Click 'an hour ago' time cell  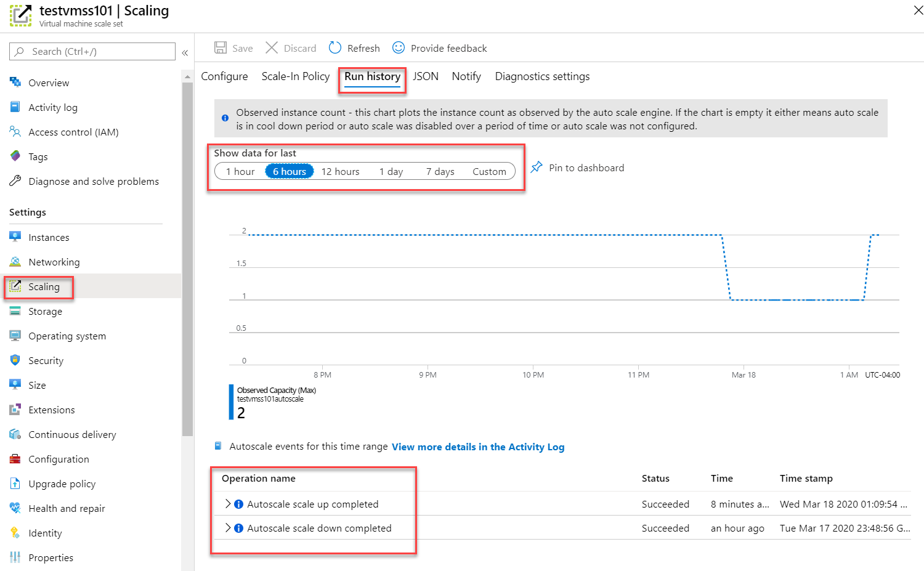tap(737, 528)
